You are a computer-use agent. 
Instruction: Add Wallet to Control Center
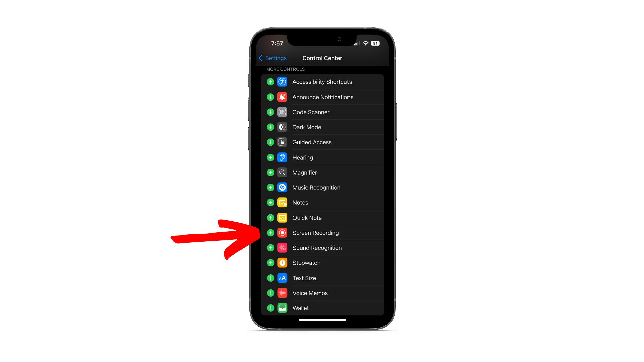tap(270, 308)
